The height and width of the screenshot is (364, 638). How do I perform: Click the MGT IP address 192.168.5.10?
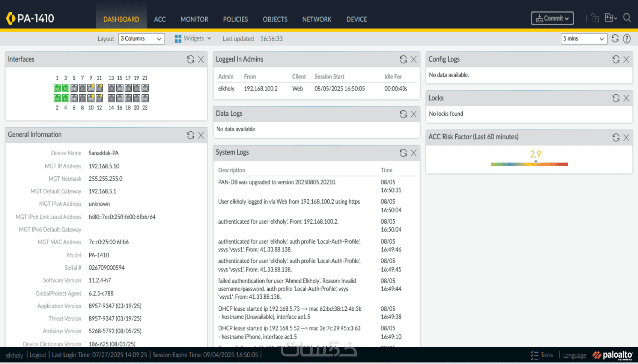[104, 166]
